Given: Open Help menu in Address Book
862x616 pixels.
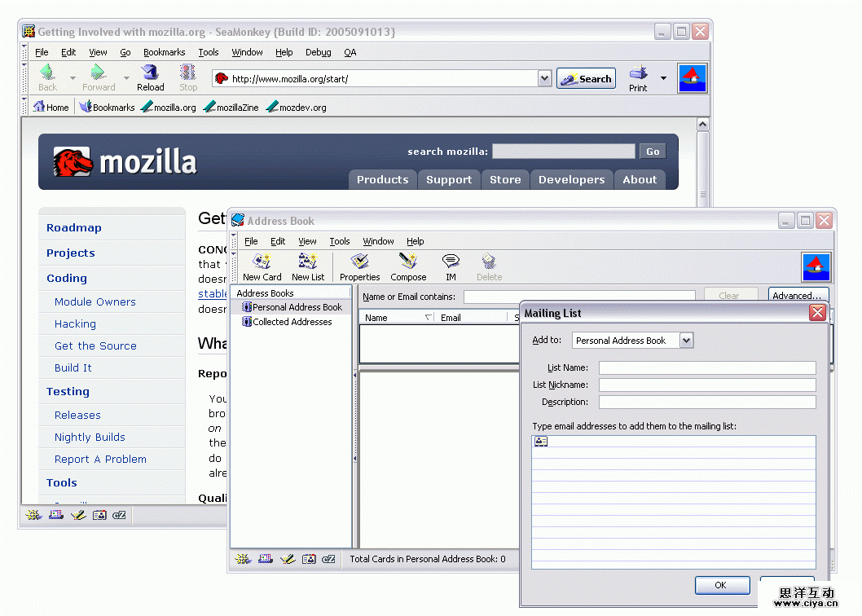Looking at the screenshot, I should [x=415, y=241].
